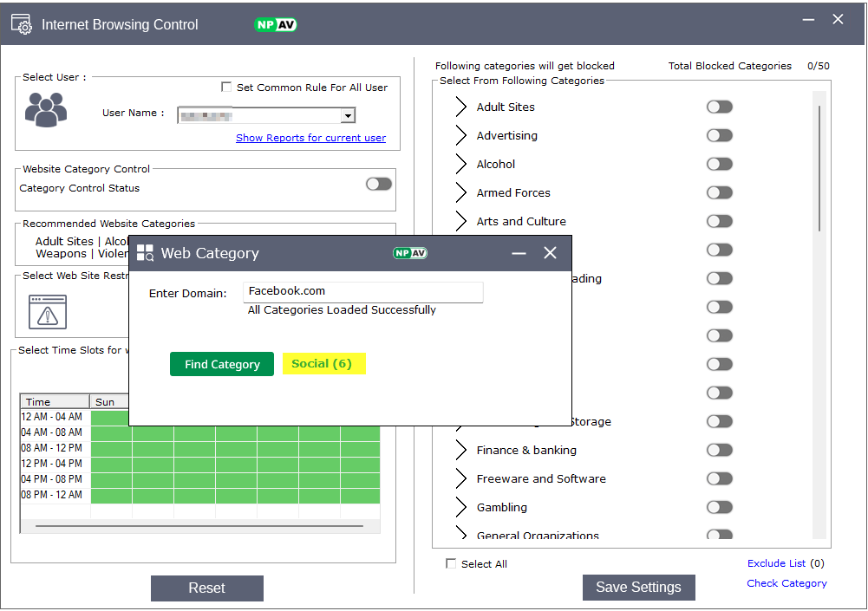This screenshot has width=868, height=611.
Task: Click the Find Category button
Action: 222,364
